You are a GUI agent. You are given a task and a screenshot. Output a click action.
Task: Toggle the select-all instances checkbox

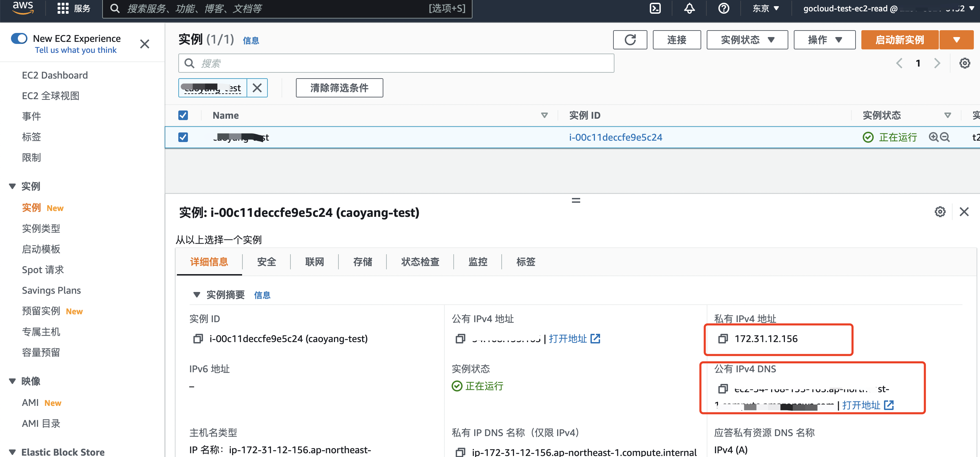[183, 115]
